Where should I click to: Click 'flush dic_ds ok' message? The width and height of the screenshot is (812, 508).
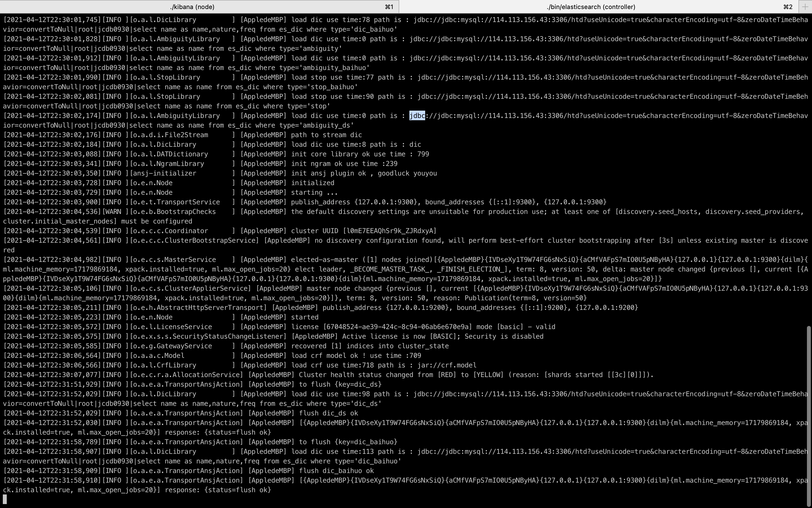pos(328,413)
